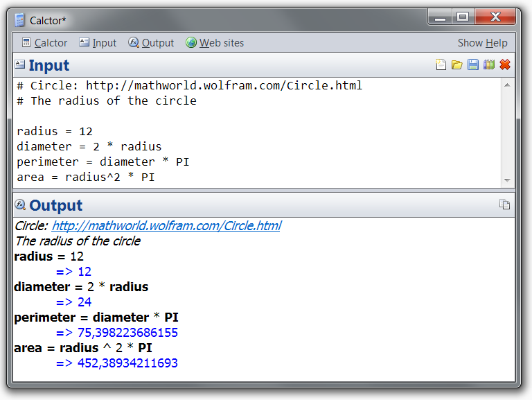Minimize the Calctor window
The image size is (532, 400).
coord(440,17)
